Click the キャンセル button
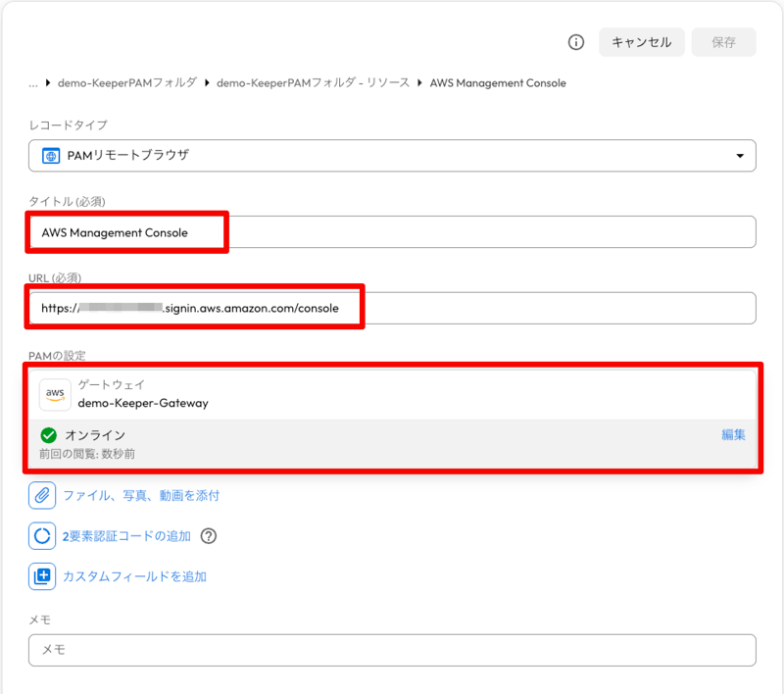 click(642, 42)
